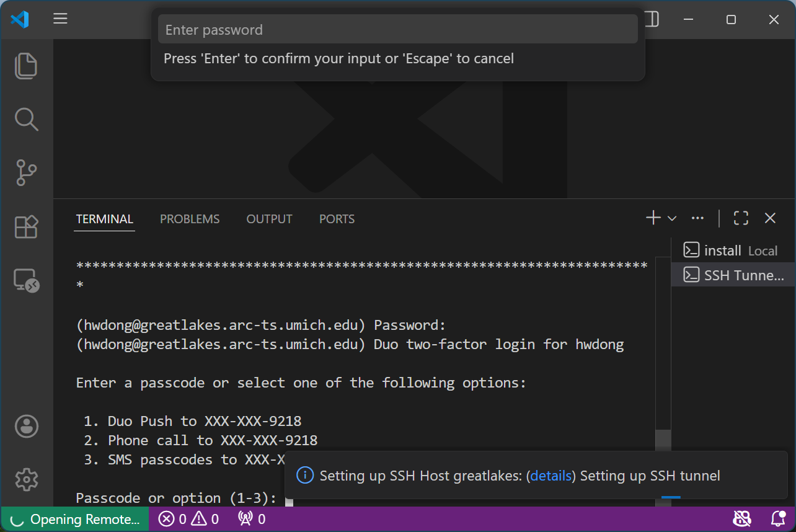Open the views and more actions menu
The height and width of the screenshot is (532, 796).
pyautogui.click(x=697, y=218)
